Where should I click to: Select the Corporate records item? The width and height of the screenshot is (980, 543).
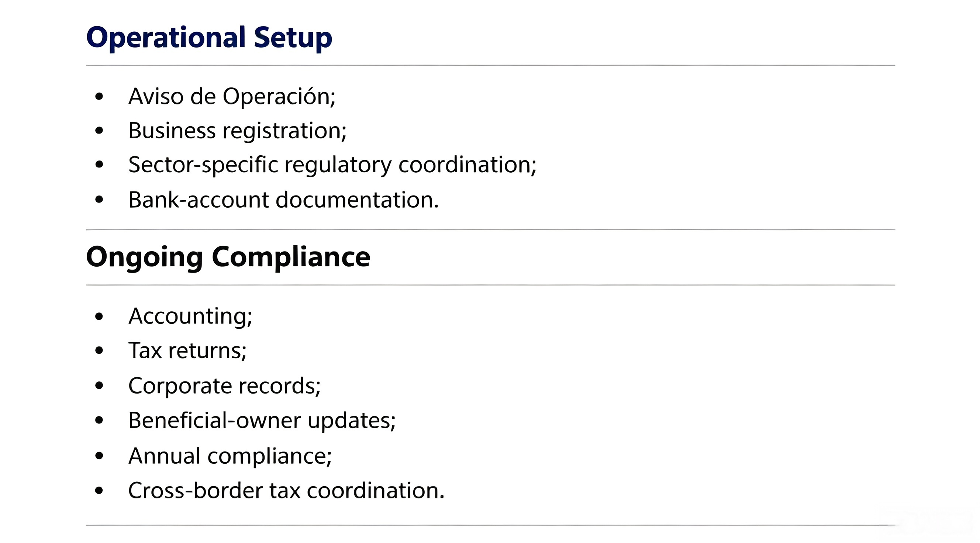coord(224,386)
